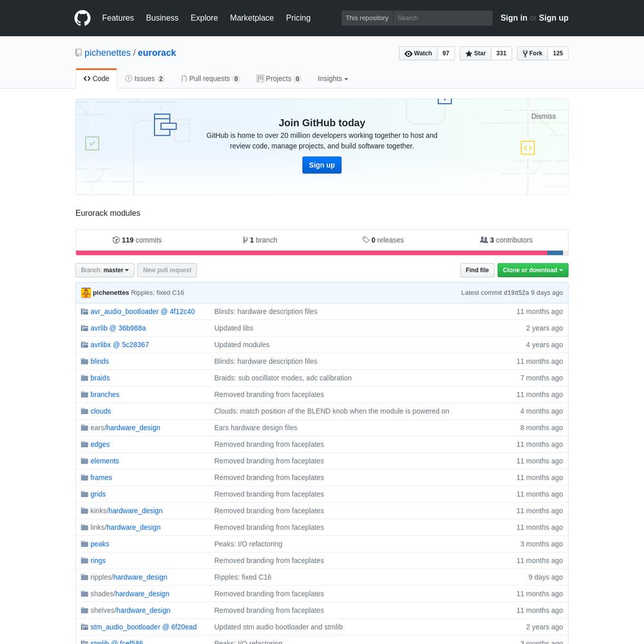Open the 125 forks count

(x=557, y=53)
